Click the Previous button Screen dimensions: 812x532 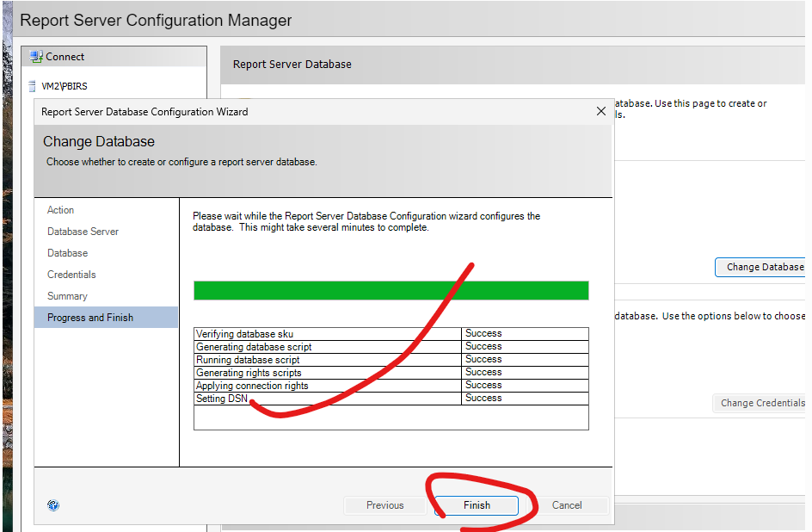click(x=384, y=505)
